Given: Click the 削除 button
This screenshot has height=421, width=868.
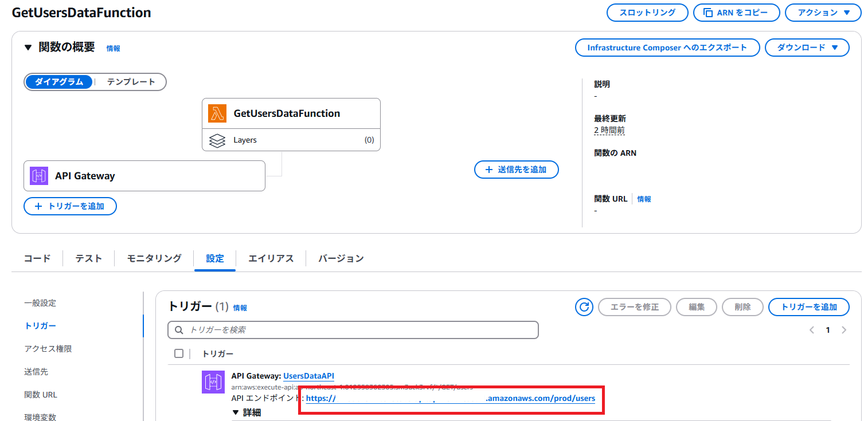Looking at the screenshot, I should pyautogui.click(x=742, y=307).
